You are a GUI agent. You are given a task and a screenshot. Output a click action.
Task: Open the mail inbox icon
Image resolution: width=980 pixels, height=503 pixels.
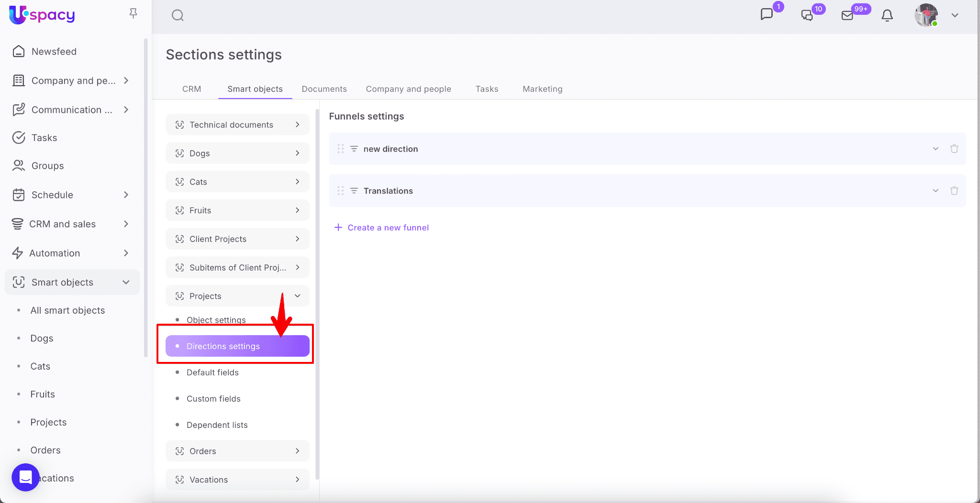[x=847, y=15]
